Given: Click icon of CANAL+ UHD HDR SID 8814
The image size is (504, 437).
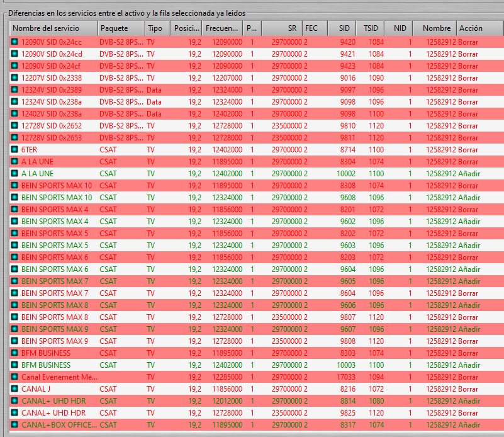Looking at the screenshot, I should [x=14, y=400].
